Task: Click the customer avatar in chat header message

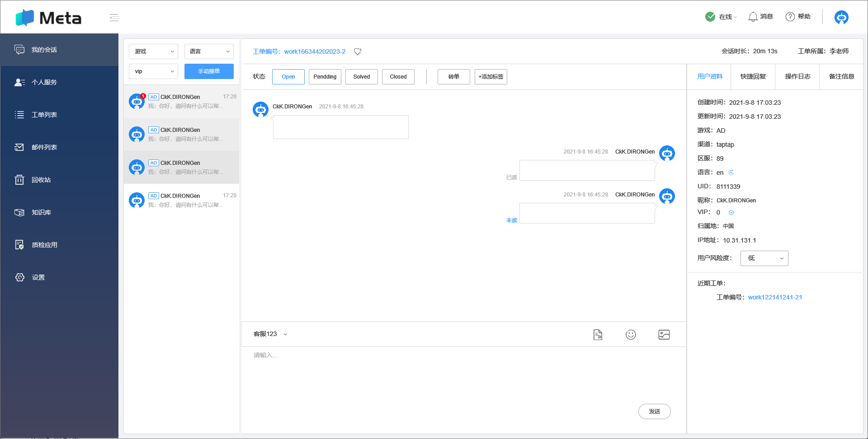Action: (260, 109)
